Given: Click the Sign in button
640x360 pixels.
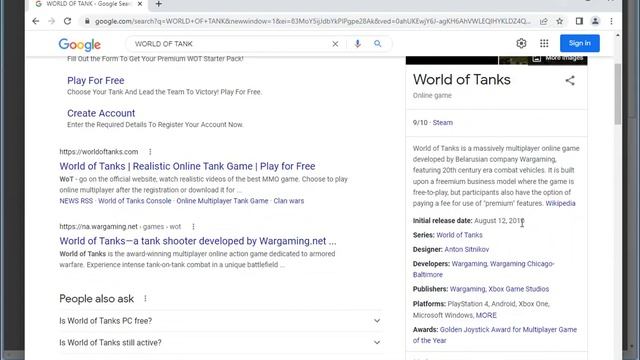Looking at the screenshot, I should 580,43.
